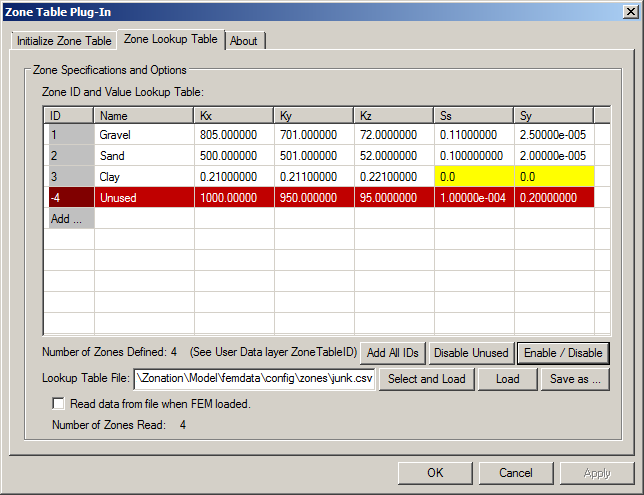644x495 pixels.
Task: Enable Read data from file checkbox
Action: click(59, 404)
